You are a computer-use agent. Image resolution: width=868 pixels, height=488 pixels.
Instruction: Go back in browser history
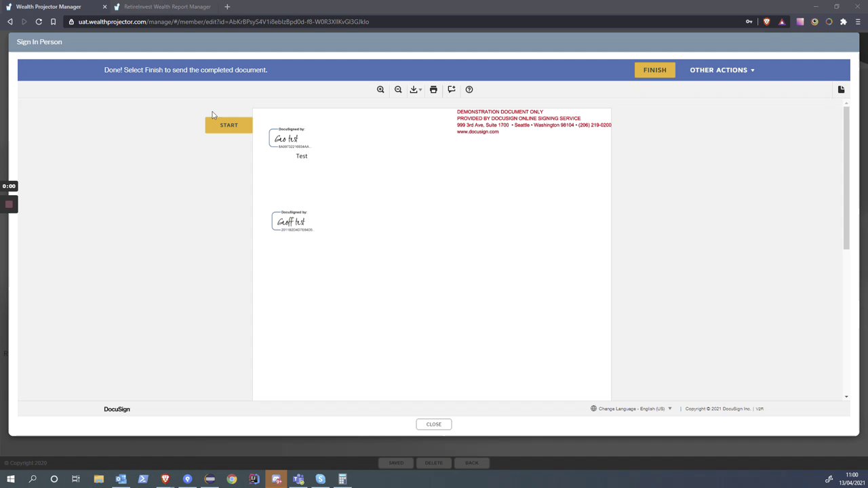click(x=10, y=22)
